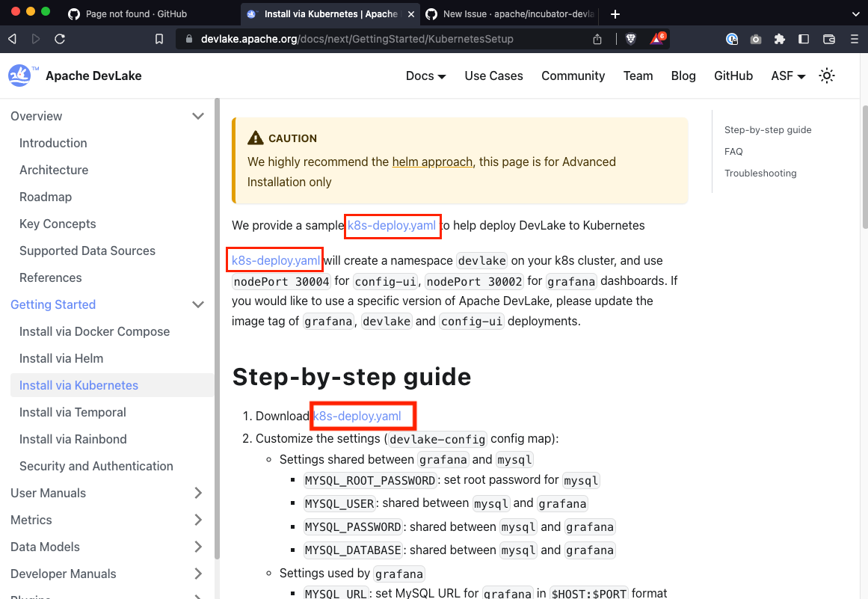Open Install via Temporal page
The height and width of the screenshot is (599, 868).
click(x=73, y=413)
